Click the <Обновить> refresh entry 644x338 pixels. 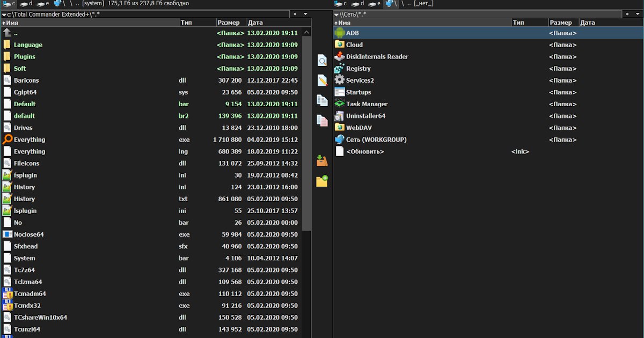488,151
